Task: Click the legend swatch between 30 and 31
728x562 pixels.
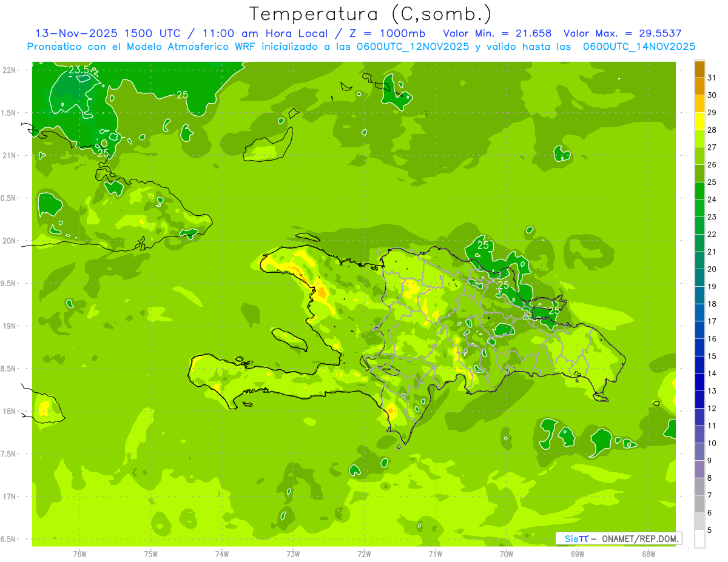Action: click(x=699, y=86)
